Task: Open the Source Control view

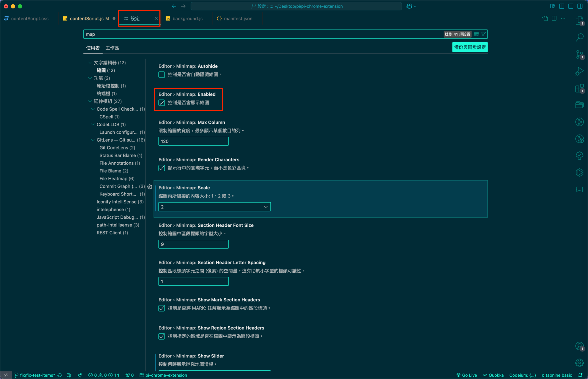Action: 580,55
